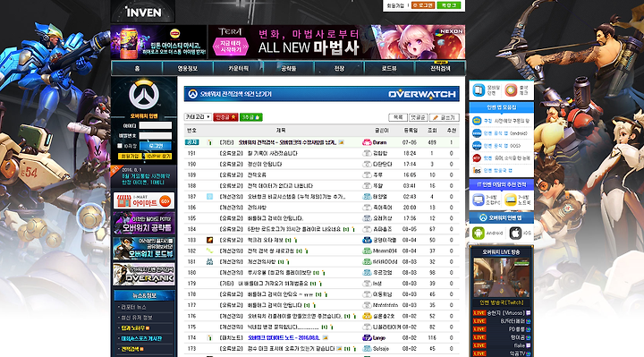Click the 전적검색 link in sidebar list
The width and height of the screenshot is (644, 357).
131,349
